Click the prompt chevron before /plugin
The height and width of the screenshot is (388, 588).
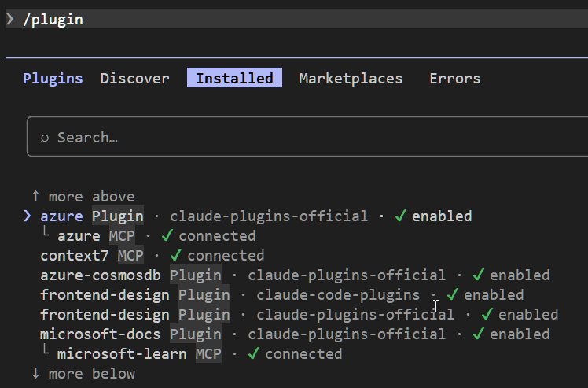click(10, 19)
